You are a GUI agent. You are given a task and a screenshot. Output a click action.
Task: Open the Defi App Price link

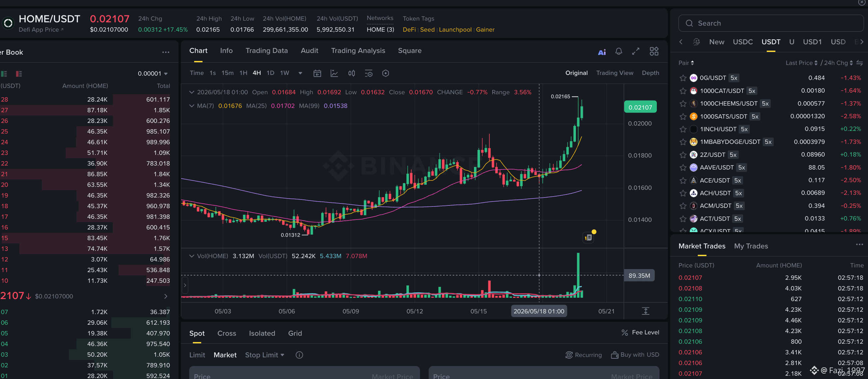click(x=41, y=30)
